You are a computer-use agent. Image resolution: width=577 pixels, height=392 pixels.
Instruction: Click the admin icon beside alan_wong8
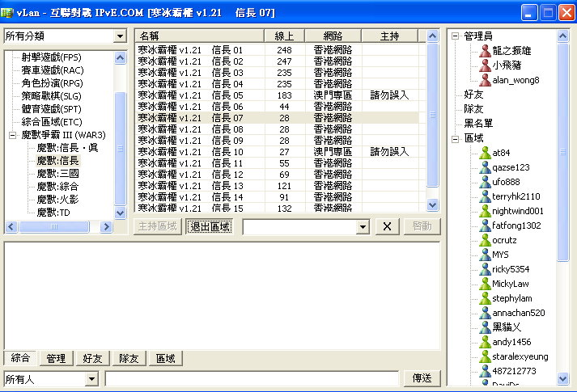coord(484,79)
